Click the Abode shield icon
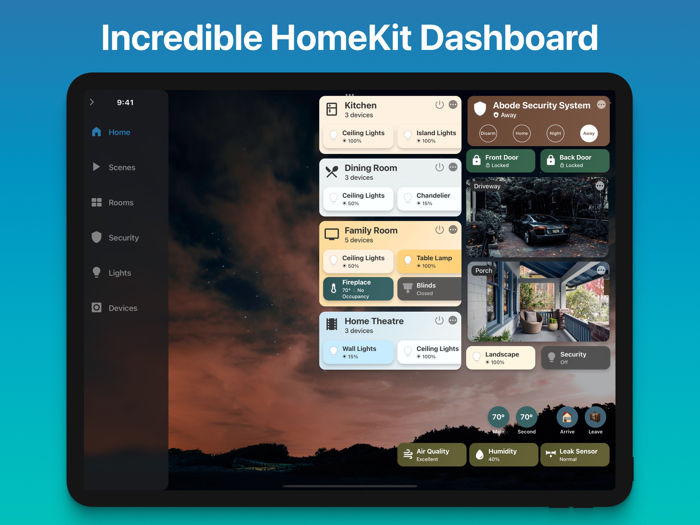 [480, 108]
